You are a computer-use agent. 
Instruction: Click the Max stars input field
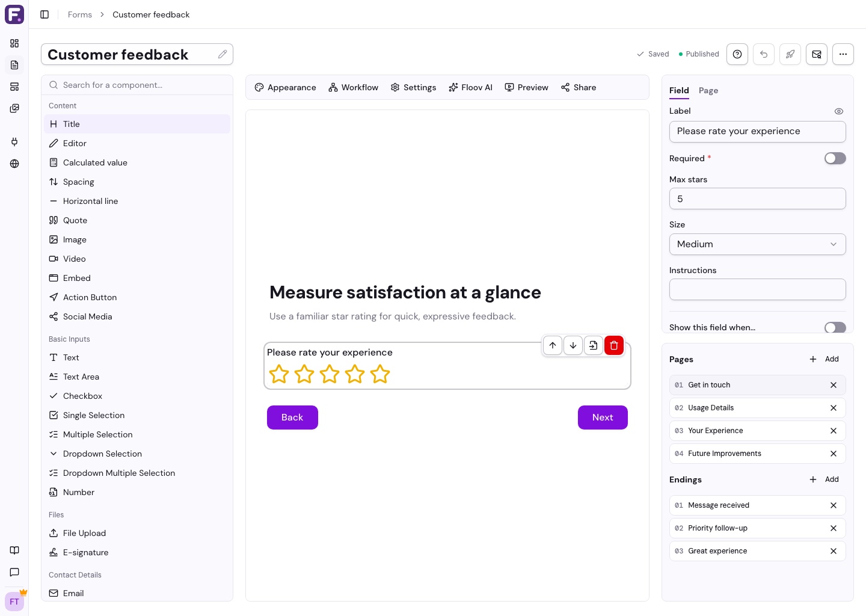pos(758,199)
